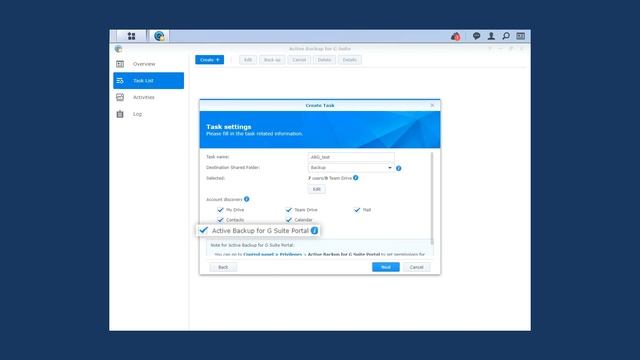Toggle the Team Drive checkbox
Screen dimensions: 640x360
(x=289, y=209)
